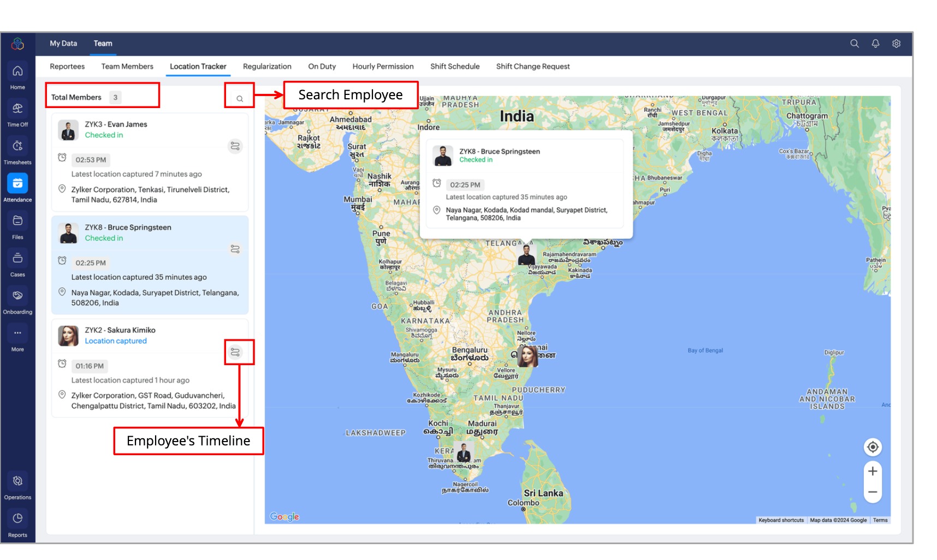937x560 pixels.
Task: Click Sakura Kimiko's profile photo in list
Action: [x=68, y=336]
